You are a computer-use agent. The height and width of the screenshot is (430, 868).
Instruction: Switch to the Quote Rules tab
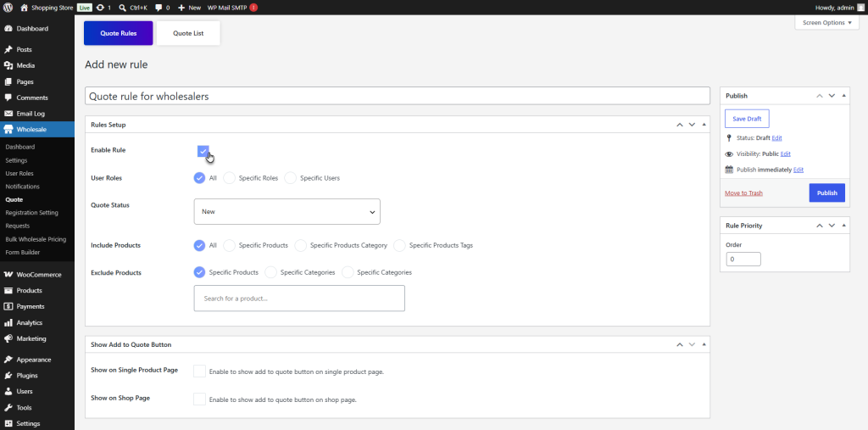(119, 33)
